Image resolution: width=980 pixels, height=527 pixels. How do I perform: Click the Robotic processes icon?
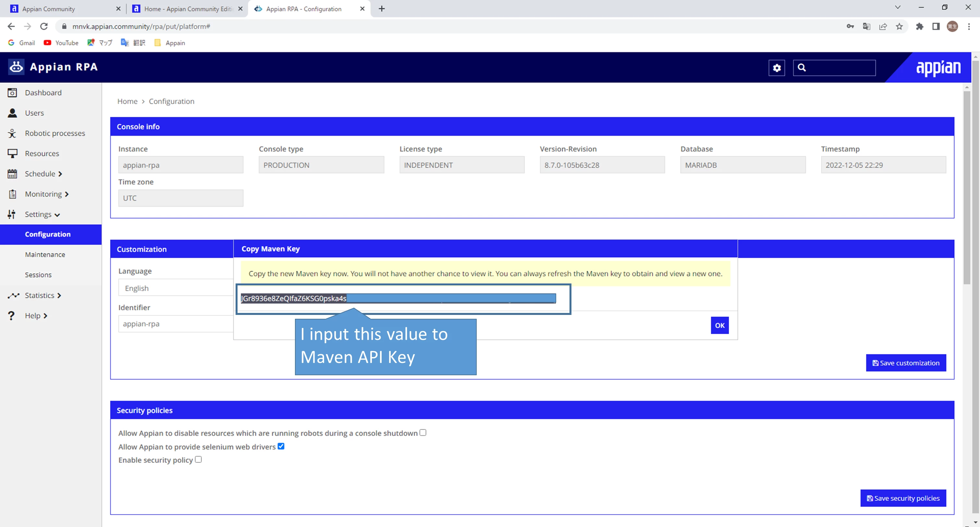[12, 133]
